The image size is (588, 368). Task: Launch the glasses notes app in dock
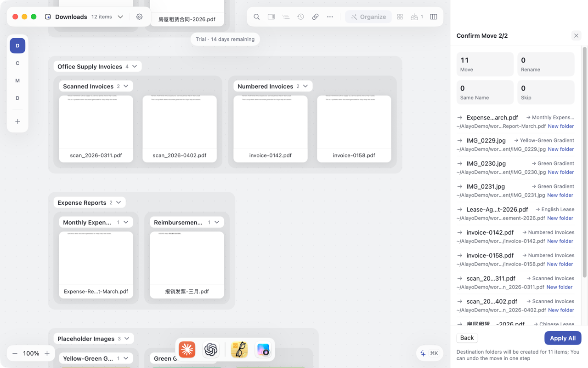tap(239, 350)
